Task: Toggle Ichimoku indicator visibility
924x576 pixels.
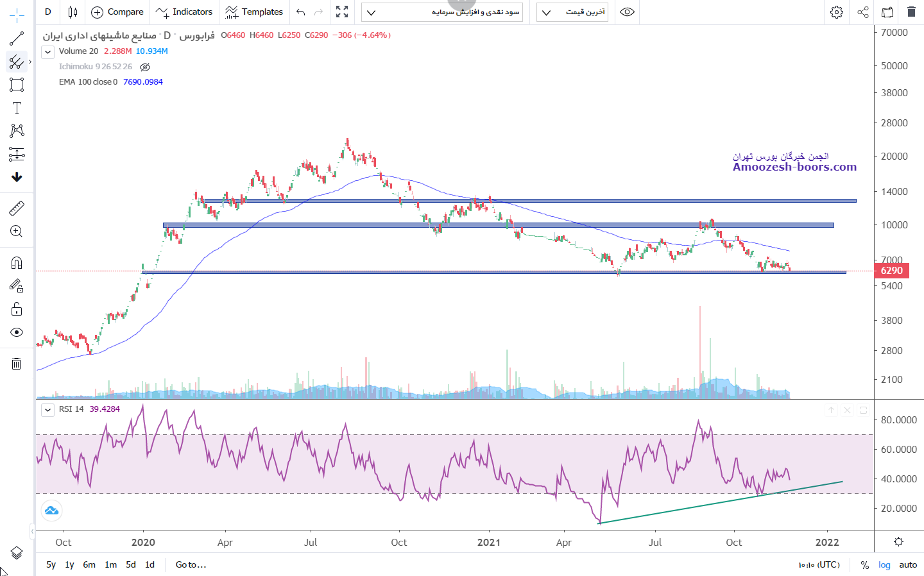Action: (x=145, y=67)
